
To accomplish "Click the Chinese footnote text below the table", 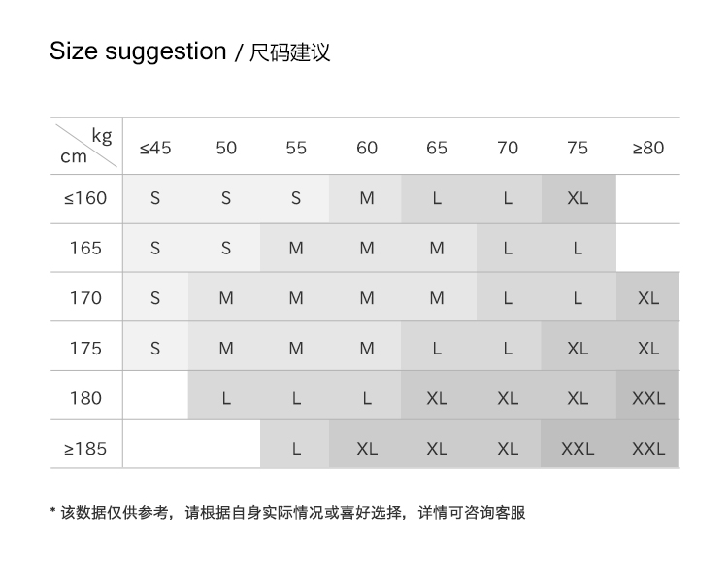I will 287,512.
